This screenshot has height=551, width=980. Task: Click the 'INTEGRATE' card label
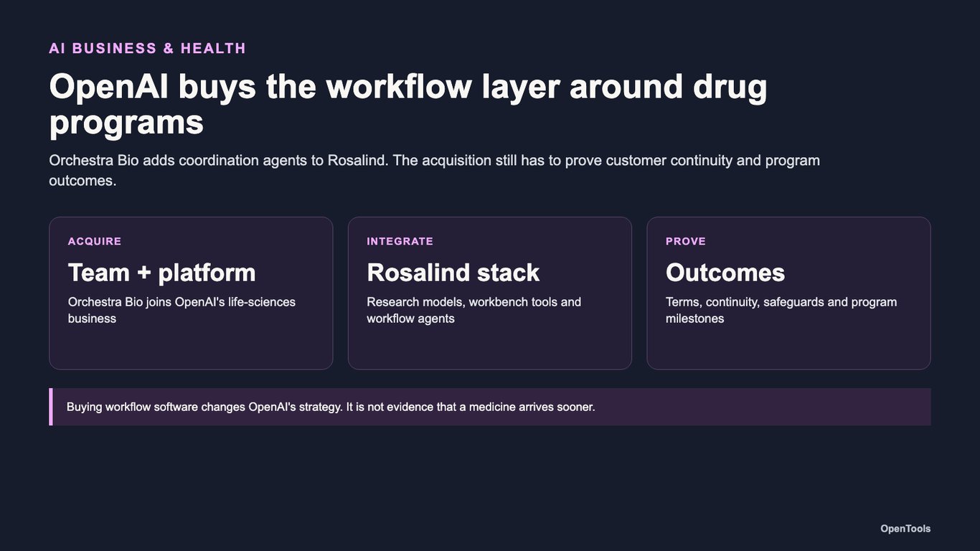click(x=400, y=241)
